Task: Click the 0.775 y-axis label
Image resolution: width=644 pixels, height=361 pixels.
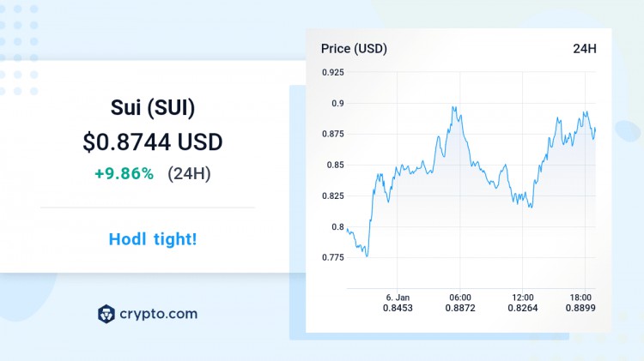Action: [x=332, y=257]
